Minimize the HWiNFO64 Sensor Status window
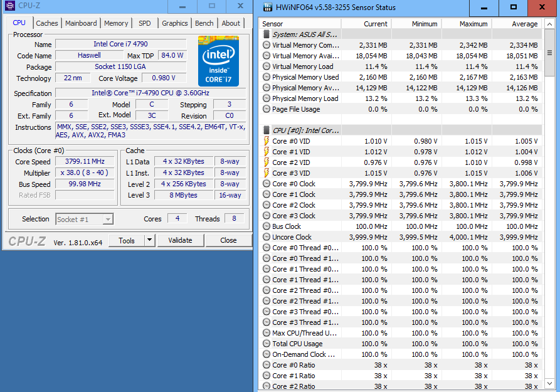This screenshot has height=392, width=560. click(484, 8)
